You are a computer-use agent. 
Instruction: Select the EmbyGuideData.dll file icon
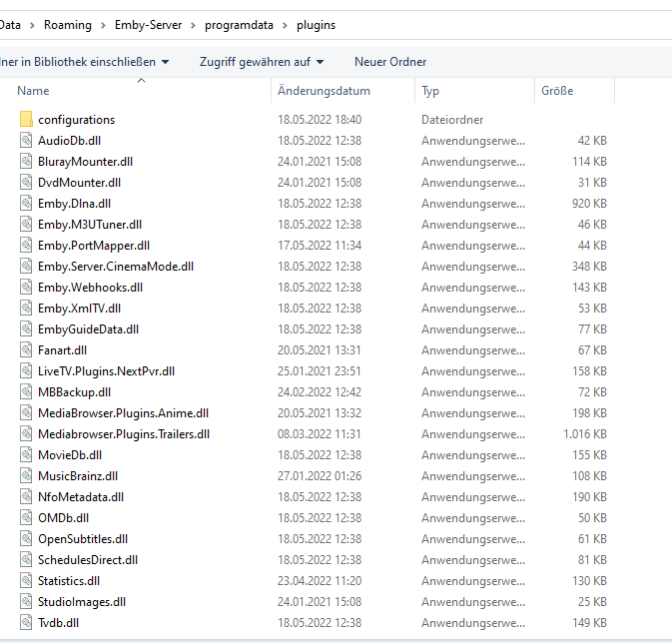pyautogui.click(x=26, y=329)
